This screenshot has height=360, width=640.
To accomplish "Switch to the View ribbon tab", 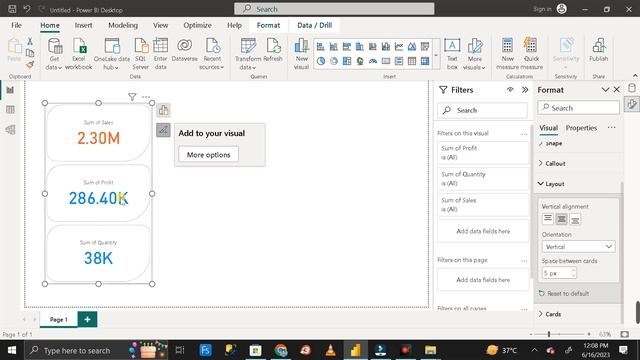I will (x=160, y=25).
